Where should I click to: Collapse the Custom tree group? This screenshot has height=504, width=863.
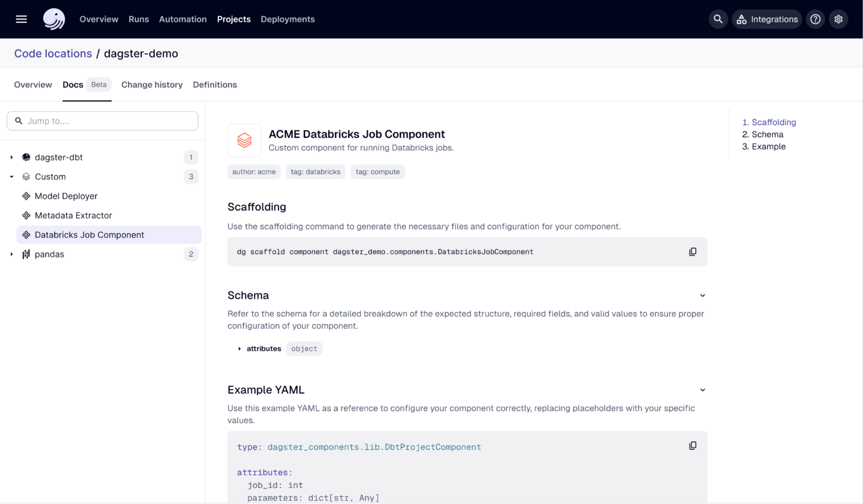(x=12, y=176)
